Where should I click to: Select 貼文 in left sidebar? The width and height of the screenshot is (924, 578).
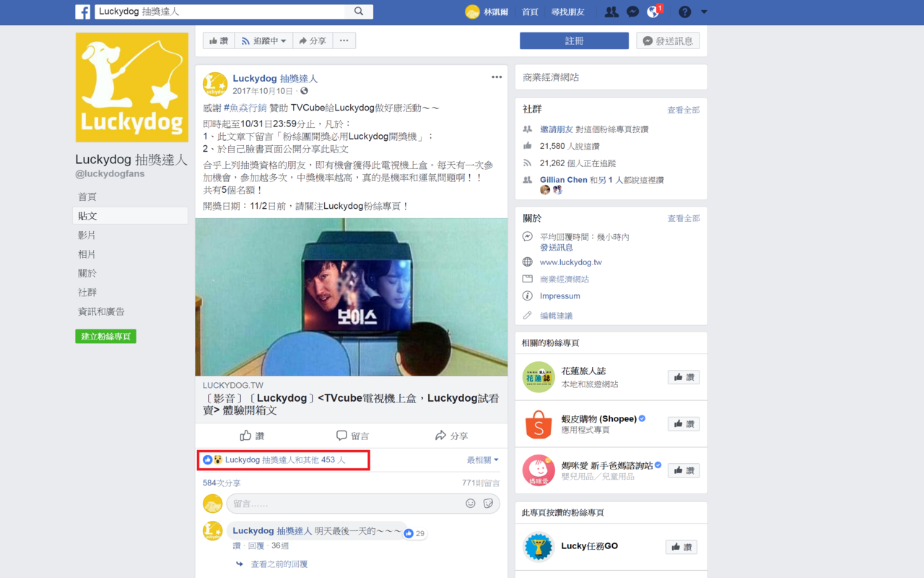(x=130, y=216)
